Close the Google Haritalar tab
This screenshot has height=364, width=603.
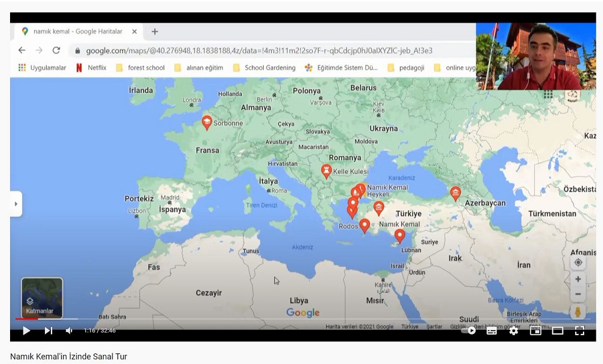pyautogui.click(x=134, y=31)
